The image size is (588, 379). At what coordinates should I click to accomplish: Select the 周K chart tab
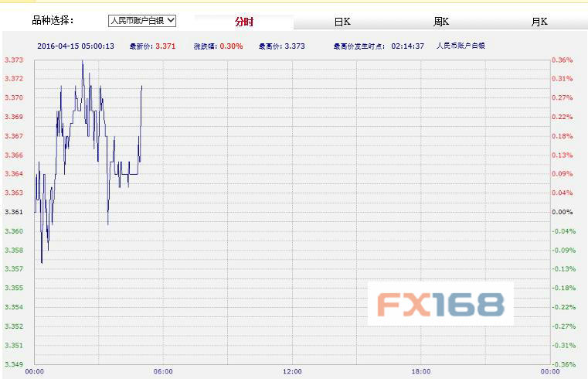click(440, 22)
